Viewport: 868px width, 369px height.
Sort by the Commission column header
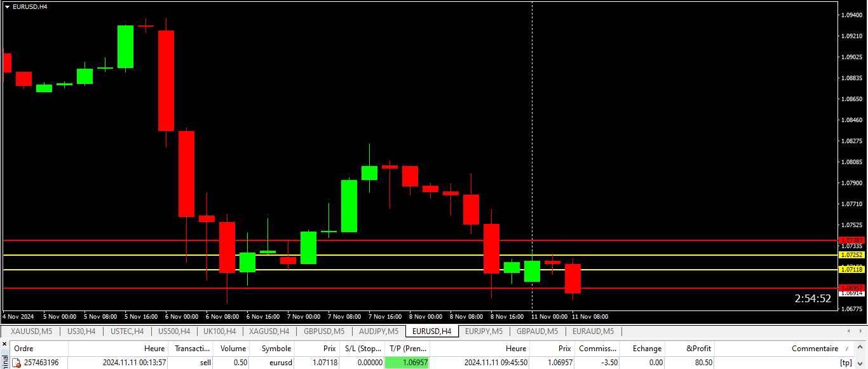[x=597, y=349]
